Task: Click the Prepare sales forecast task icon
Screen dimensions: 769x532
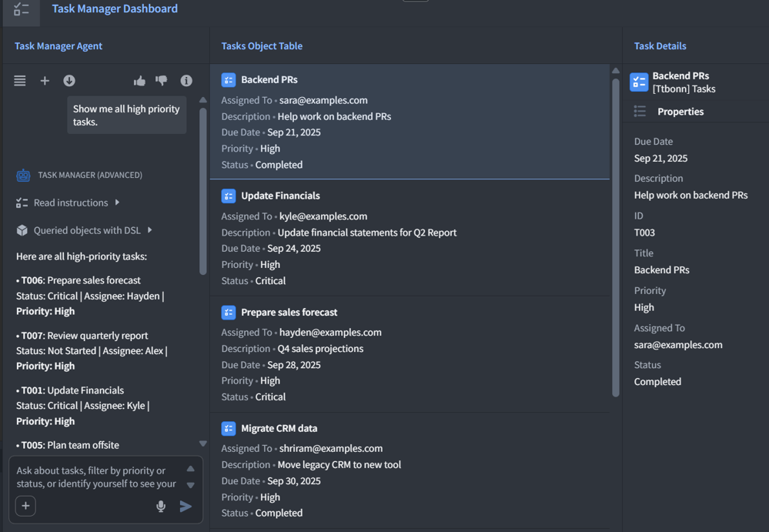Action: tap(229, 313)
